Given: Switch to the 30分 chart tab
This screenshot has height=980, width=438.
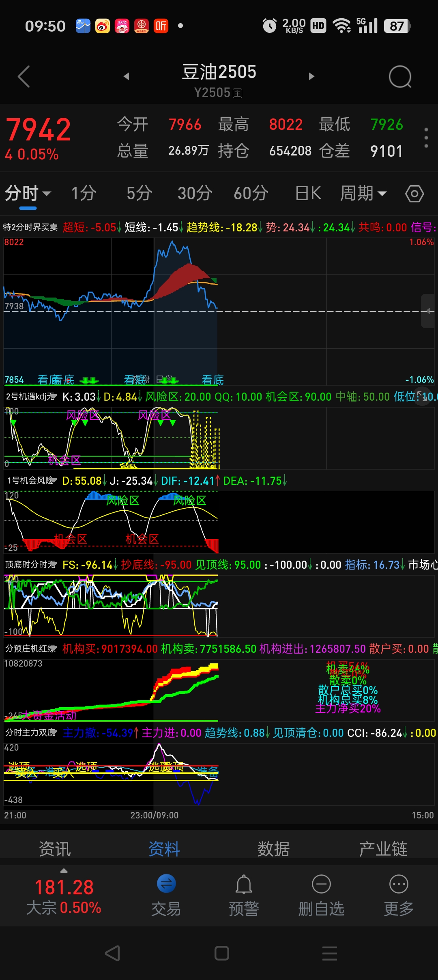Looking at the screenshot, I should [x=195, y=193].
